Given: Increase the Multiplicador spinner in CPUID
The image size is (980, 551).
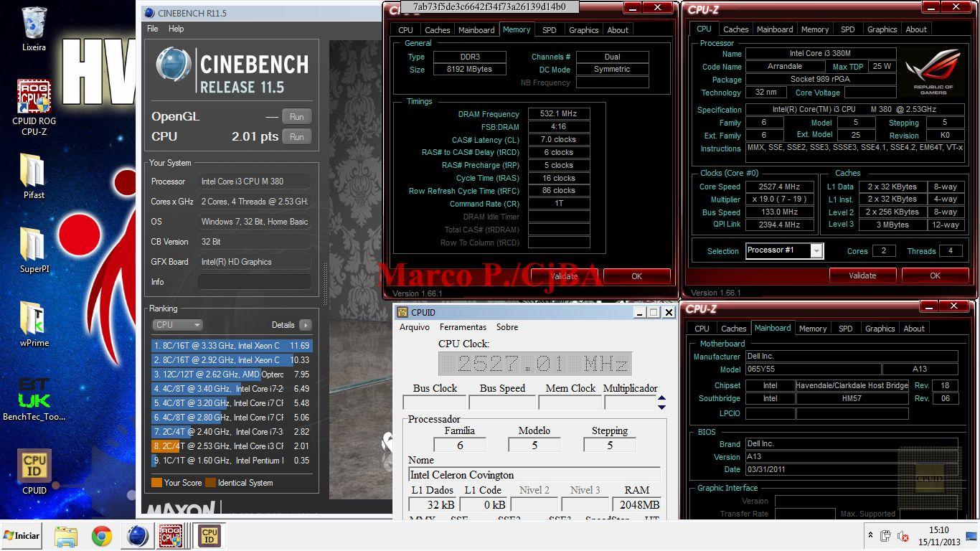Looking at the screenshot, I should [x=661, y=398].
